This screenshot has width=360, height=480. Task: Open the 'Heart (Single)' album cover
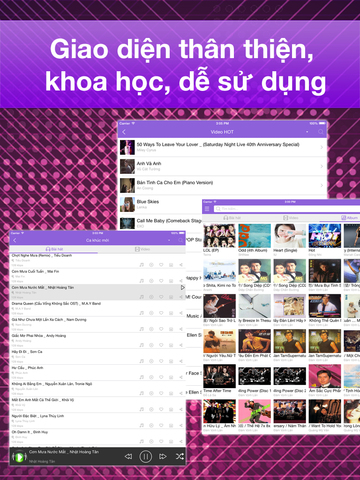point(289,236)
